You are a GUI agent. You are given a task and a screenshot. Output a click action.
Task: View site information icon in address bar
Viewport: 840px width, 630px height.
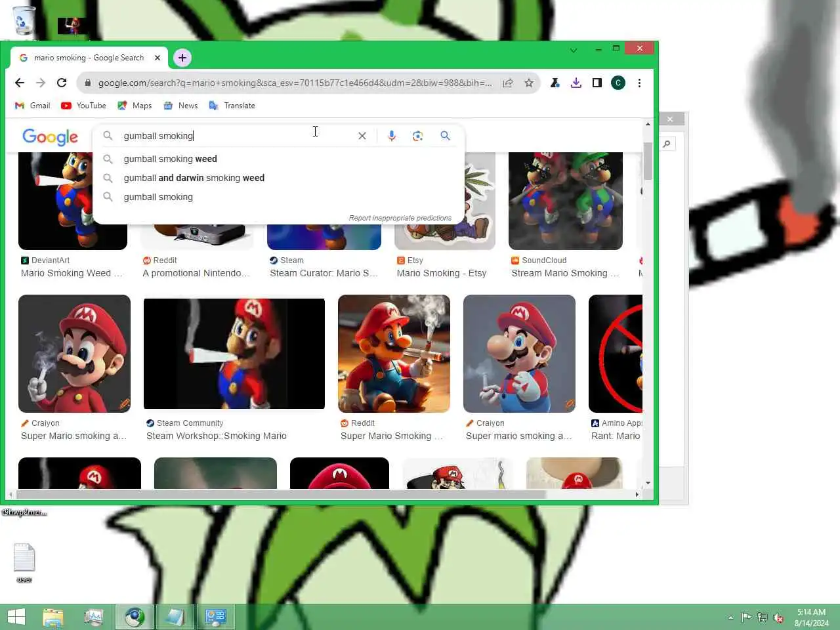87,83
